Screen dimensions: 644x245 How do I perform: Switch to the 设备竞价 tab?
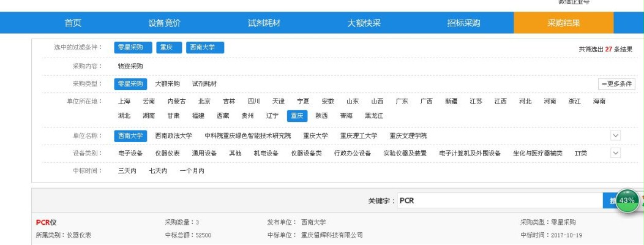(x=165, y=23)
